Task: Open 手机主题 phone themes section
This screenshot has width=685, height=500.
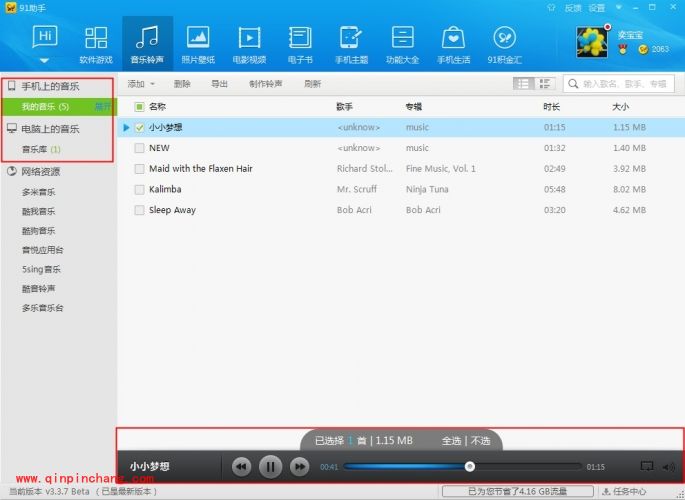Action: click(x=351, y=45)
